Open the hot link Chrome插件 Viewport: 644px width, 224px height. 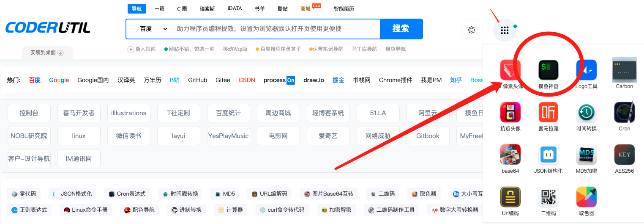(396, 80)
